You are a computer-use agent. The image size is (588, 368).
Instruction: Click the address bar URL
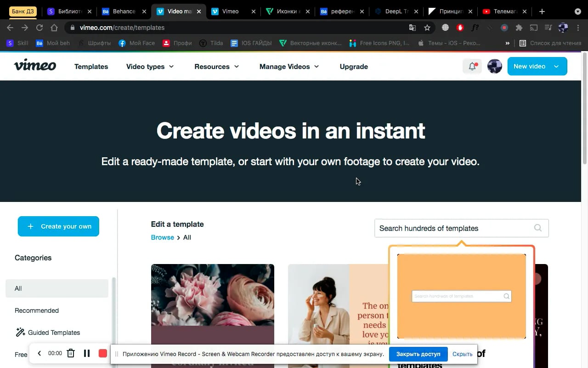(122, 28)
